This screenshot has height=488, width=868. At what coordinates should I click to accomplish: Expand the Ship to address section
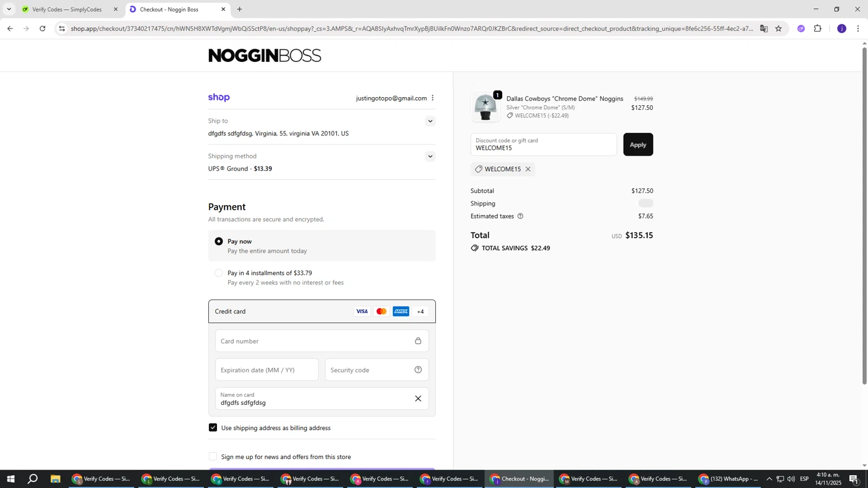[x=430, y=121]
